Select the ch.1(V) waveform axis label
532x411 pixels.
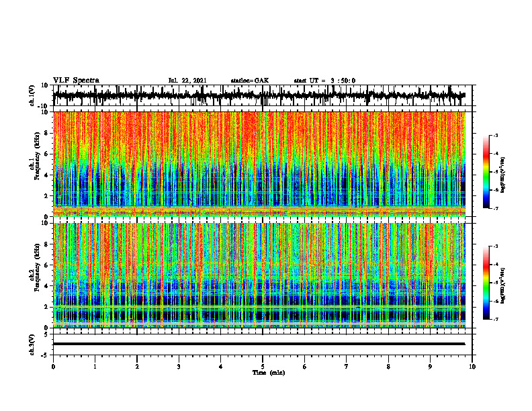tap(32, 95)
